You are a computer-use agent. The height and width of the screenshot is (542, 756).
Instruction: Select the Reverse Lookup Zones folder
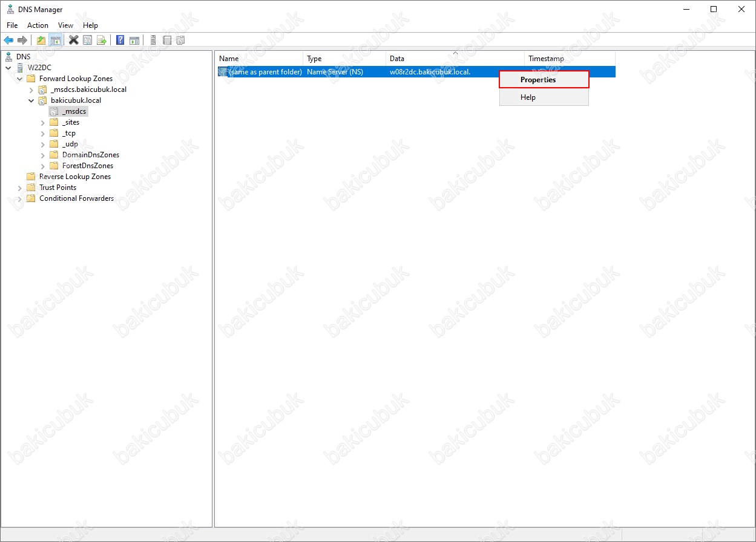[74, 177]
